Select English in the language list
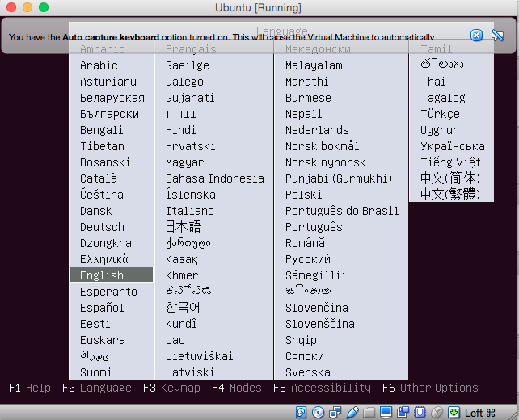This screenshot has width=519, height=420. pyautogui.click(x=112, y=275)
